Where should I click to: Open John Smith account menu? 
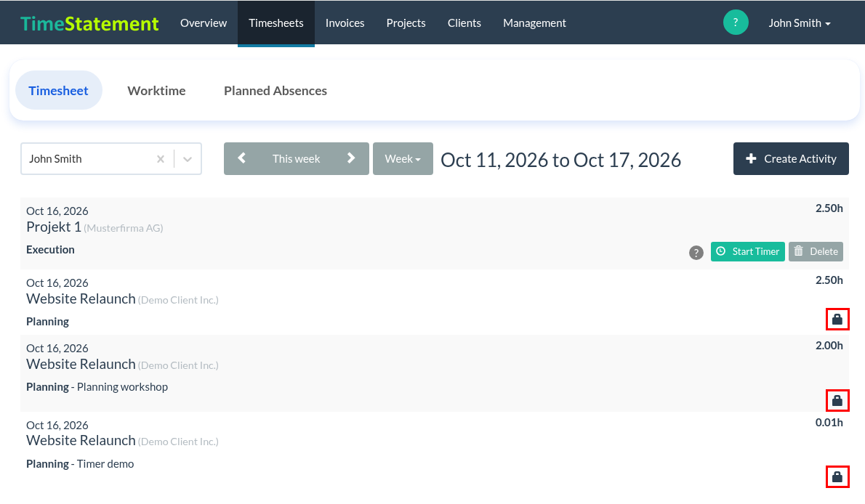pos(800,23)
